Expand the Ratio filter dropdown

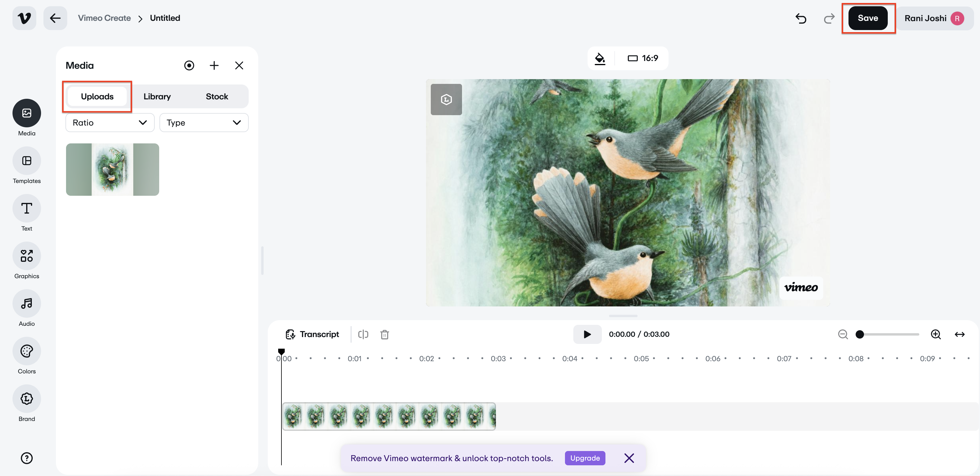coord(110,123)
